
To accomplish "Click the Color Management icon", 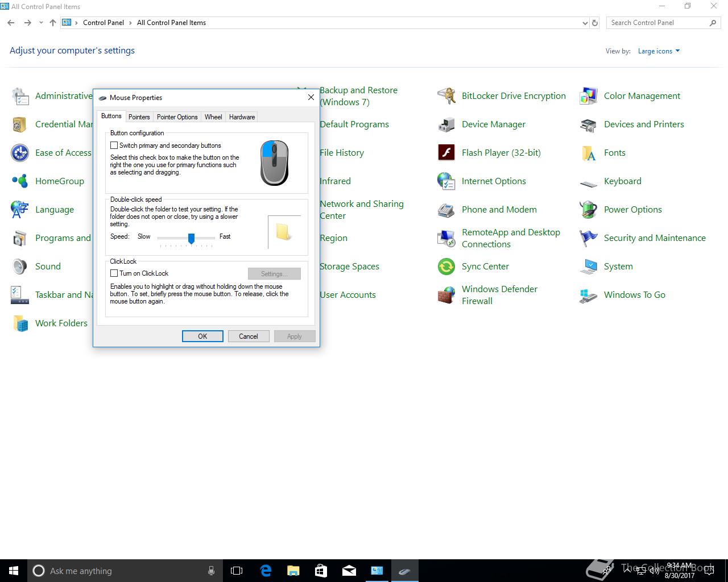I will (x=588, y=96).
